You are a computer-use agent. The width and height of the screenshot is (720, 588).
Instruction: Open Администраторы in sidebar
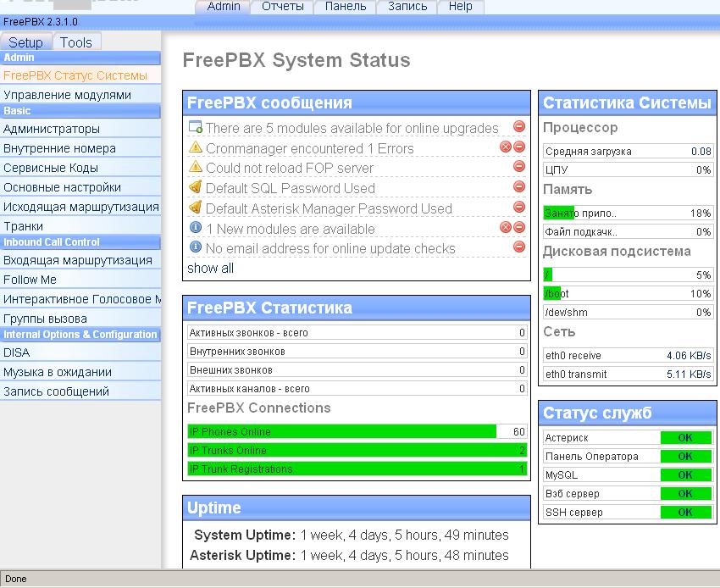(80, 129)
